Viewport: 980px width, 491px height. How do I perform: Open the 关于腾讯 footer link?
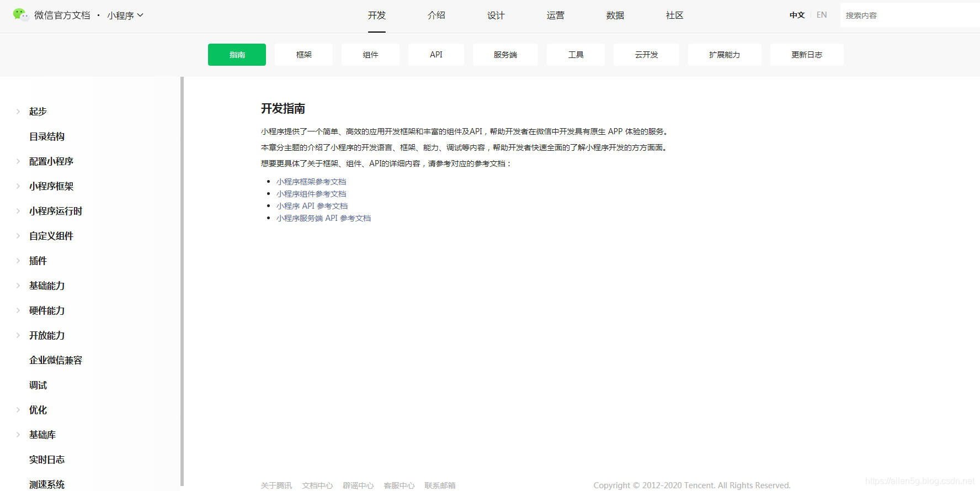click(276, 485)
